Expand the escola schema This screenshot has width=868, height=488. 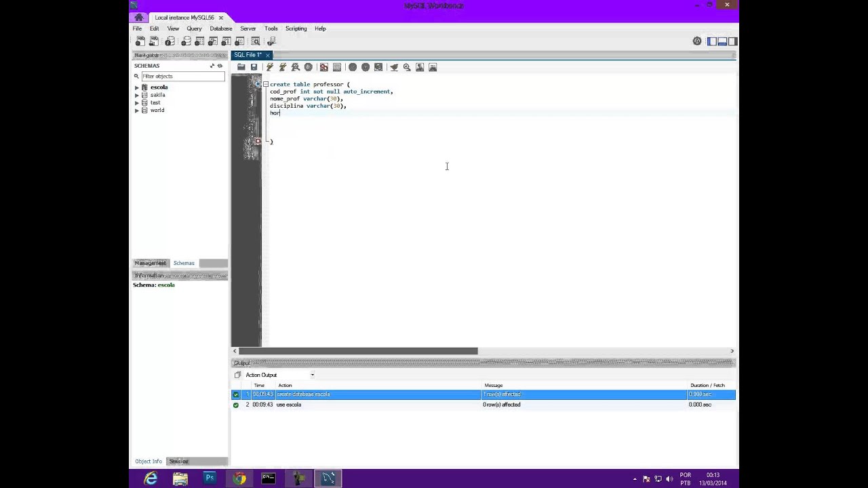[x=137, y=87]
